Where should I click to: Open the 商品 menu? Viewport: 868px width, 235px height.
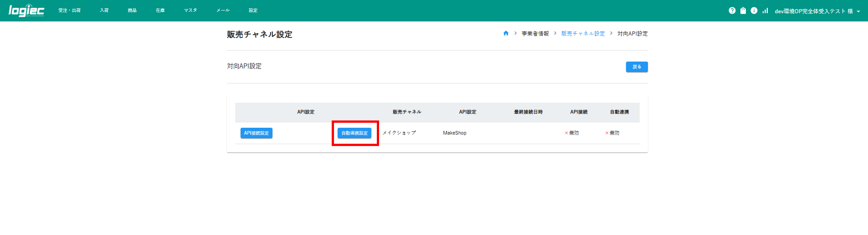coord(132,10)
